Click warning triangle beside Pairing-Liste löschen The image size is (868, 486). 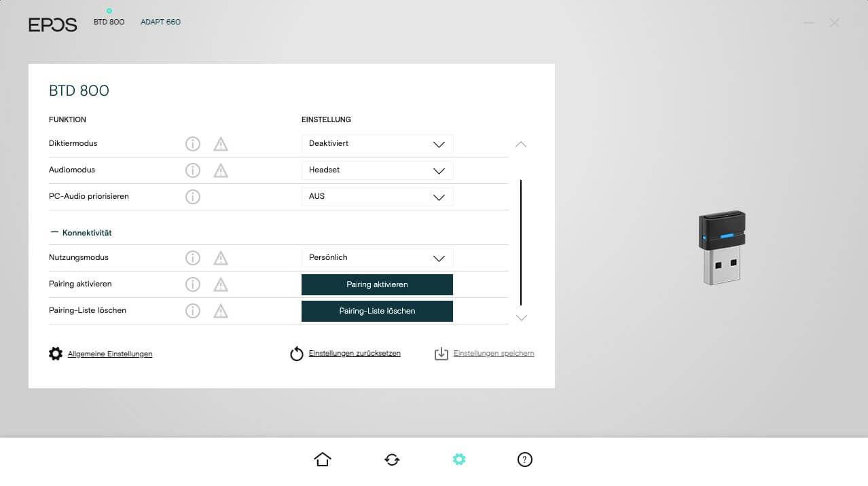point(221,311)
